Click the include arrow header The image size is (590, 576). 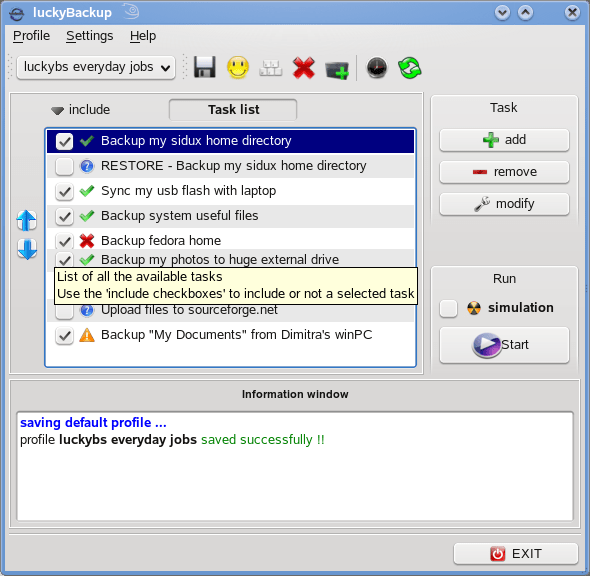click(81, 110)
